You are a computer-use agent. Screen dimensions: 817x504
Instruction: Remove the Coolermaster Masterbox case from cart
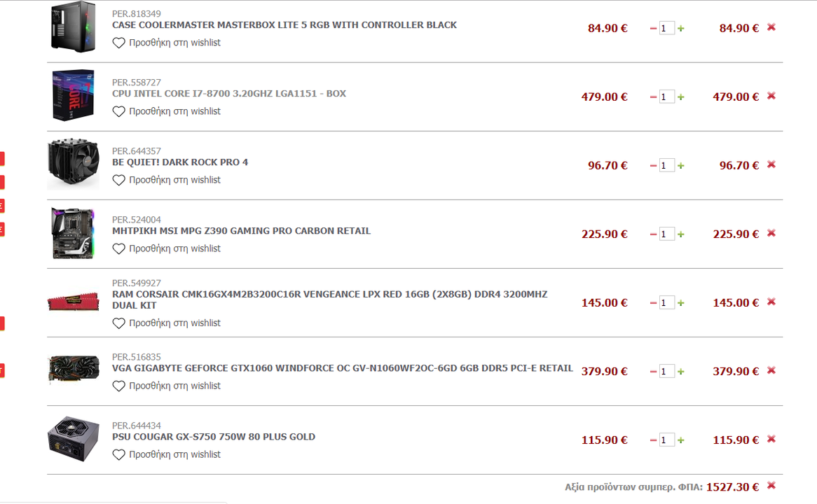[771, 27]
